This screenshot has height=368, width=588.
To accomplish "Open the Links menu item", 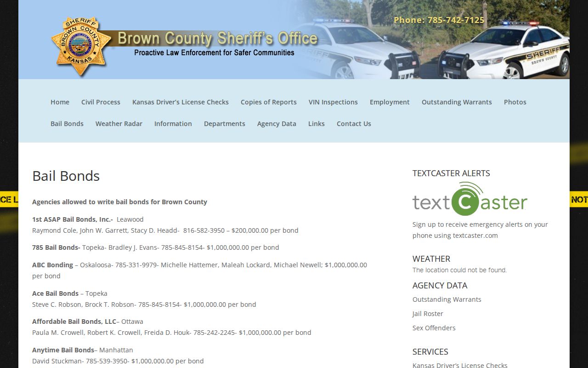I will click(x=317, y=124).
